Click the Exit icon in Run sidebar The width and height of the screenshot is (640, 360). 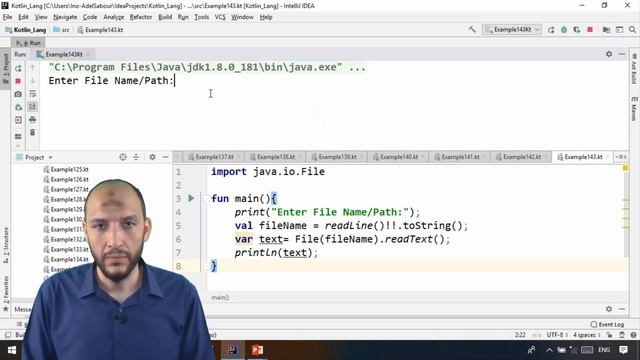[x=18, y=120]
